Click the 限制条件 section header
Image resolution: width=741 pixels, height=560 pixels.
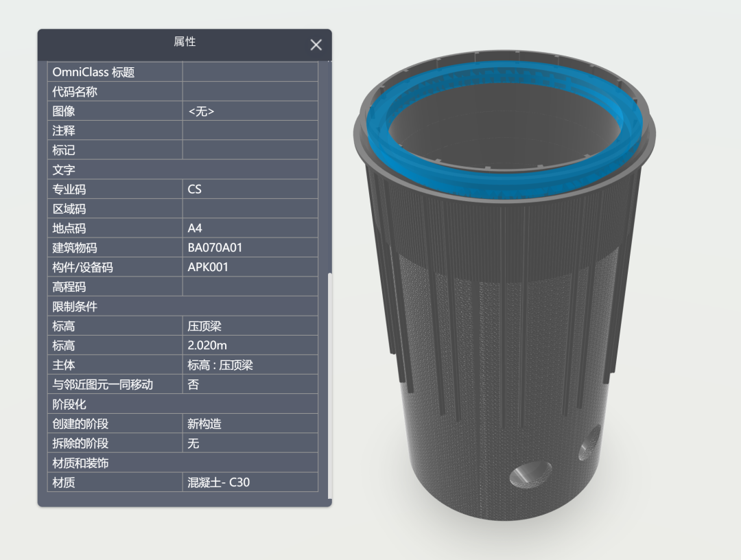point(183,306)
